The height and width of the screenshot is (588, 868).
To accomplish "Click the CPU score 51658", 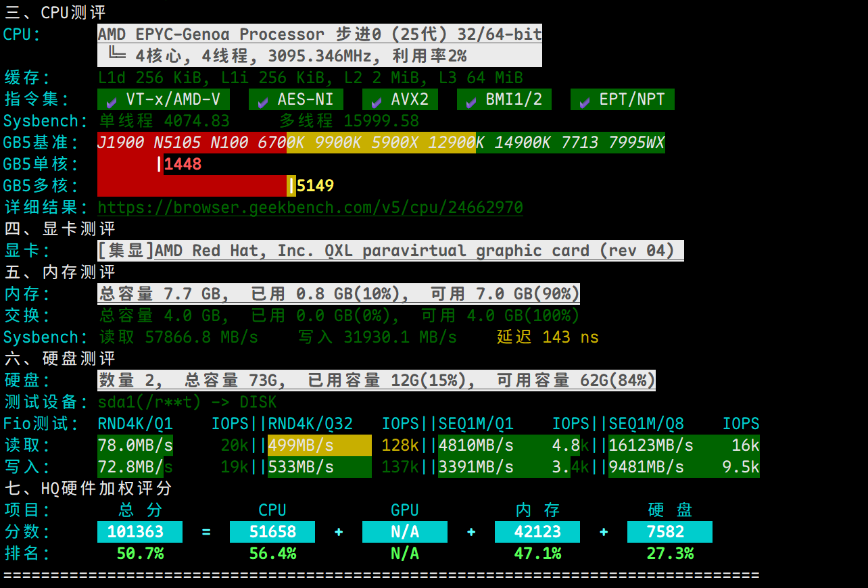I will click(x=272, y=532).
